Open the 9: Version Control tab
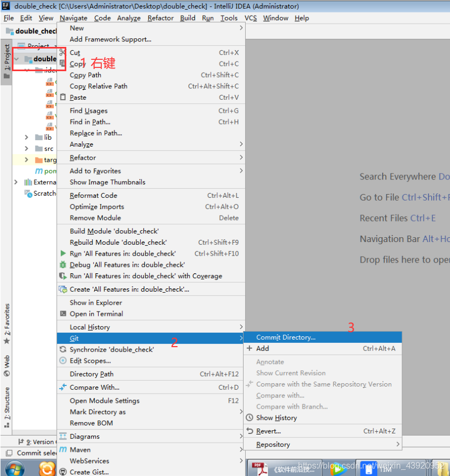 (37, 442)
